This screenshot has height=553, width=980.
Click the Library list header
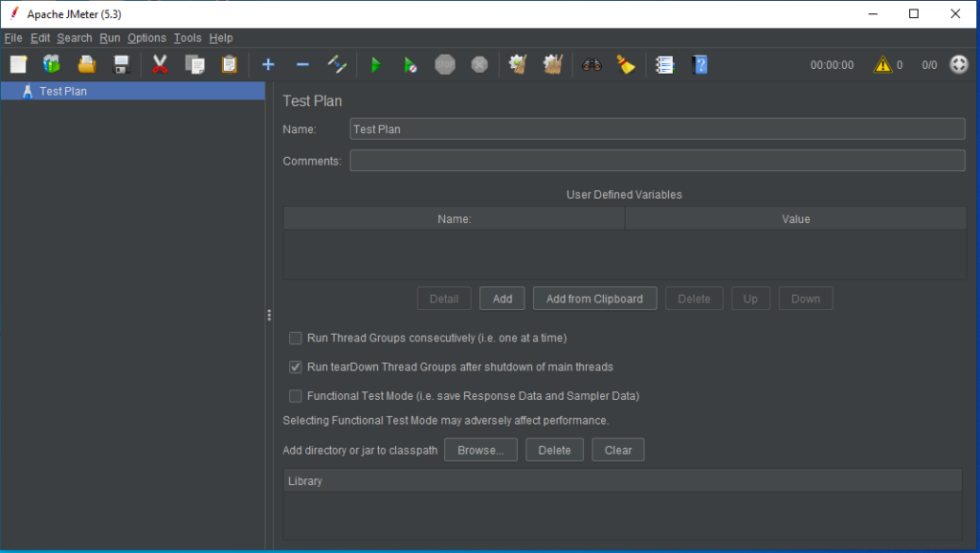tap(622, 480)
